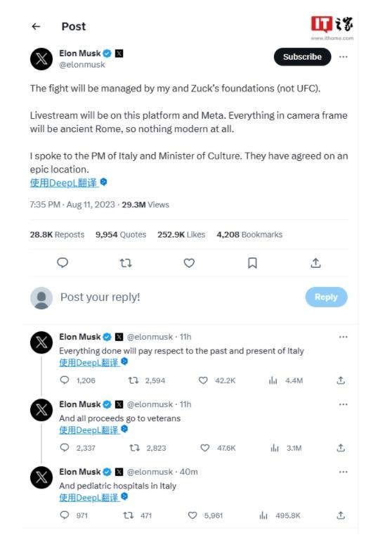The width and height of the screenshot is (392, 540).
Task: Share the 'And all proceeds go to veterans' reply
Action: tap(341, 448)
